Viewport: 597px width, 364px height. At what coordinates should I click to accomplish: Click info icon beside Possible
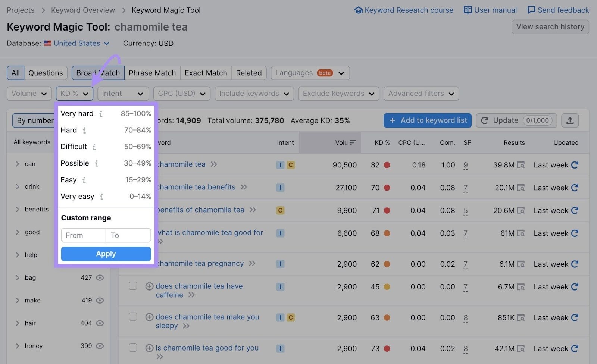96,163
